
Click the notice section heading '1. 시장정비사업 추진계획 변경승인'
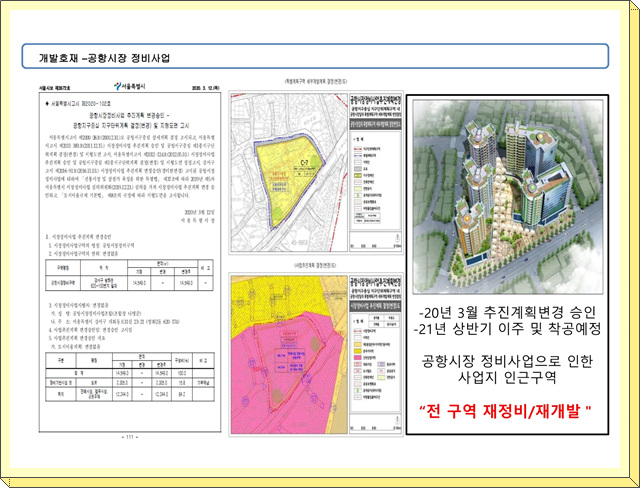click(79, 237)
